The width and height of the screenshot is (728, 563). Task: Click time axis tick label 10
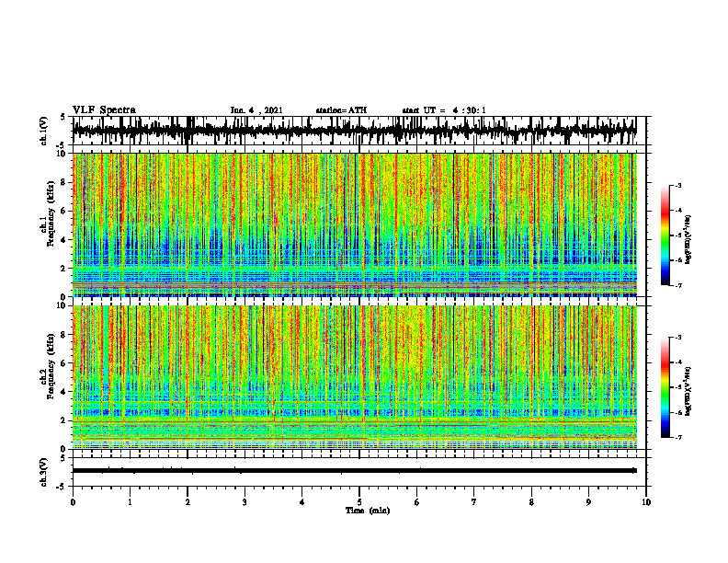646,502
